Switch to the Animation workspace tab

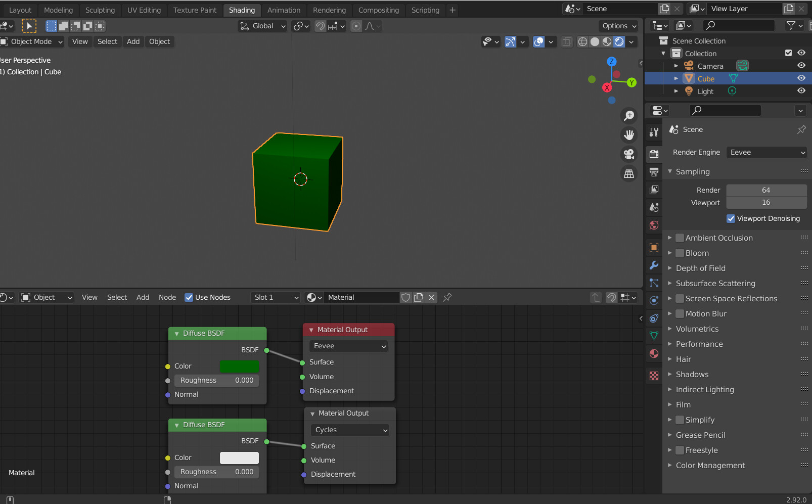pos(284,10)
